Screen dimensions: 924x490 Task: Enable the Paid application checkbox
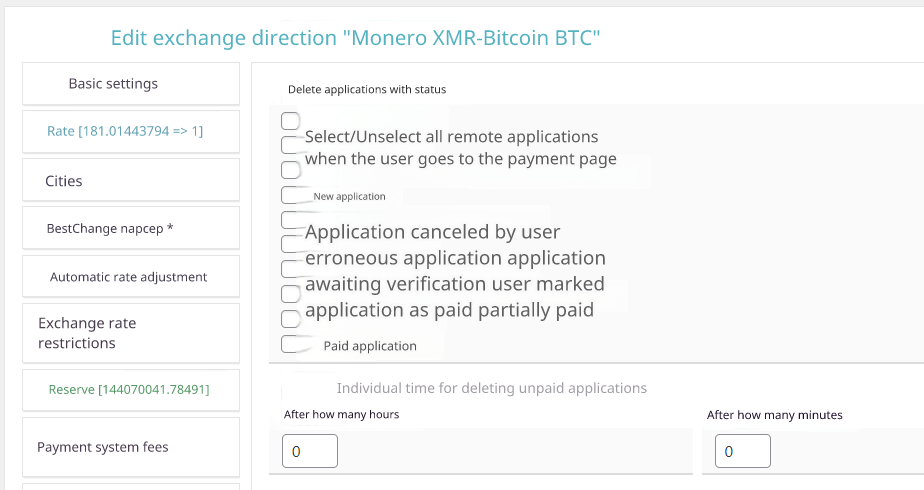[x=293, y=344]
